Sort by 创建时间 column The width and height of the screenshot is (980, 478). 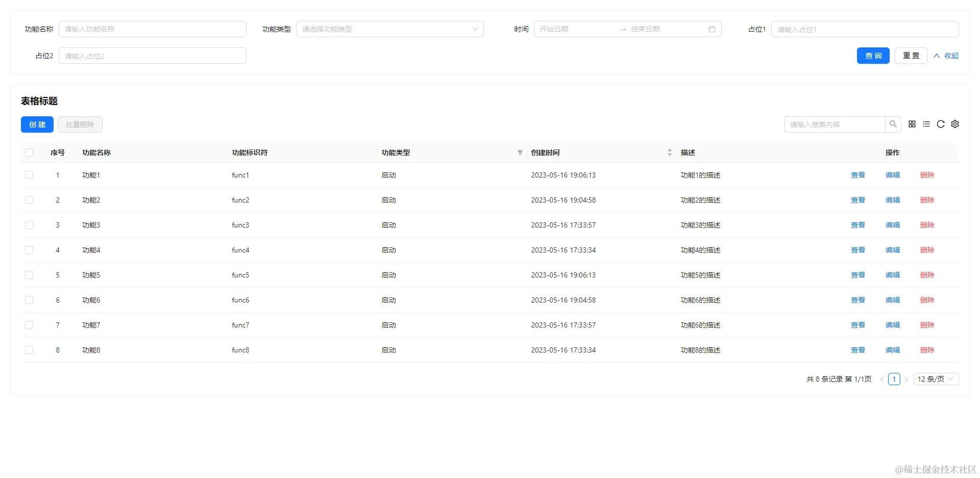coord(670,153)
